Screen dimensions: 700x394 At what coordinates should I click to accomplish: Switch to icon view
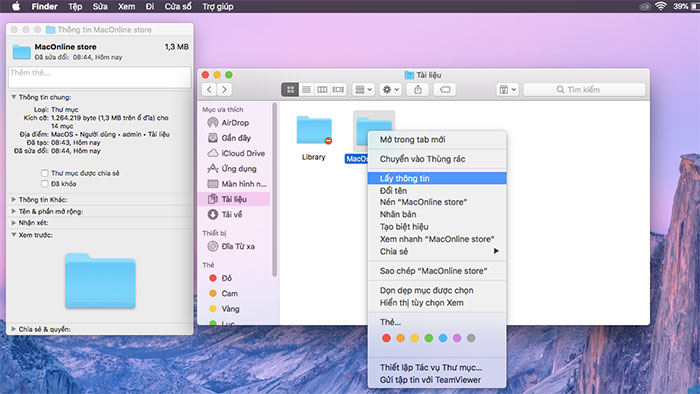point(290,90)
